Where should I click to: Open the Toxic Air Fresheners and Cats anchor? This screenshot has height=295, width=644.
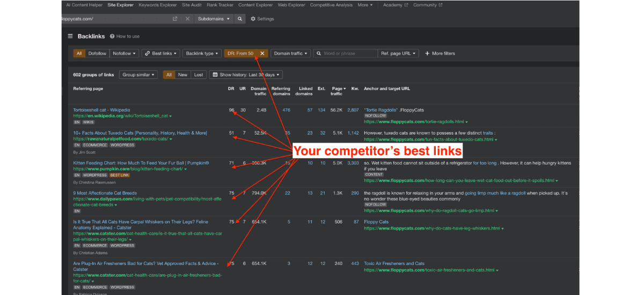point(394,263)
